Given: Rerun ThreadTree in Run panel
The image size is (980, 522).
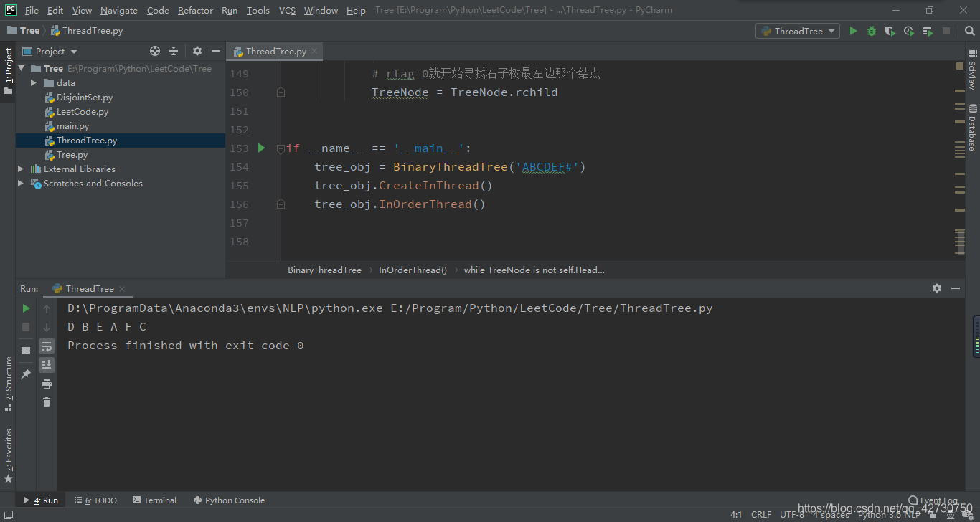Looking at the screenshot, I should pyautogui.click(x=26, y=308).
